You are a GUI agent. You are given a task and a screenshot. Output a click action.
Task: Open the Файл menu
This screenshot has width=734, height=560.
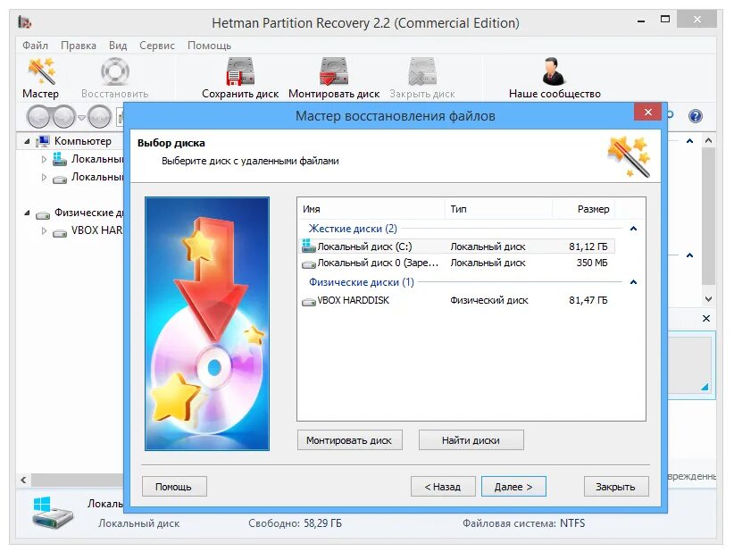click(x=35, y=46)
